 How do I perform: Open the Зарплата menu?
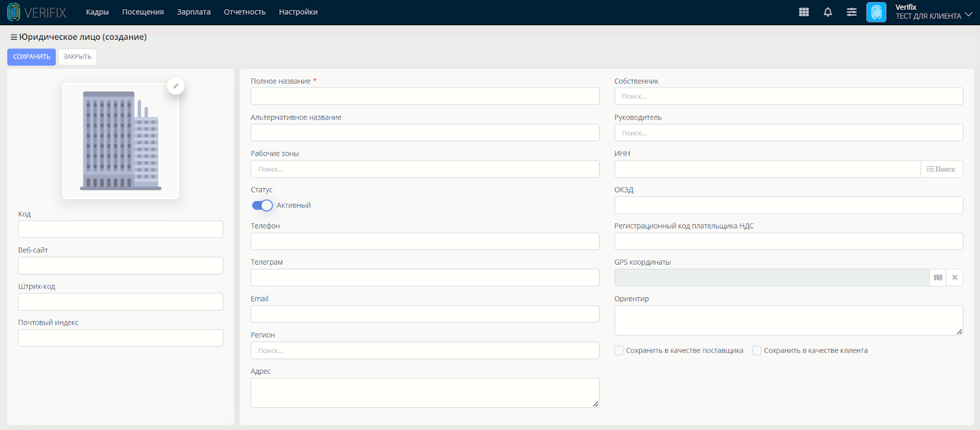[194, 12]
